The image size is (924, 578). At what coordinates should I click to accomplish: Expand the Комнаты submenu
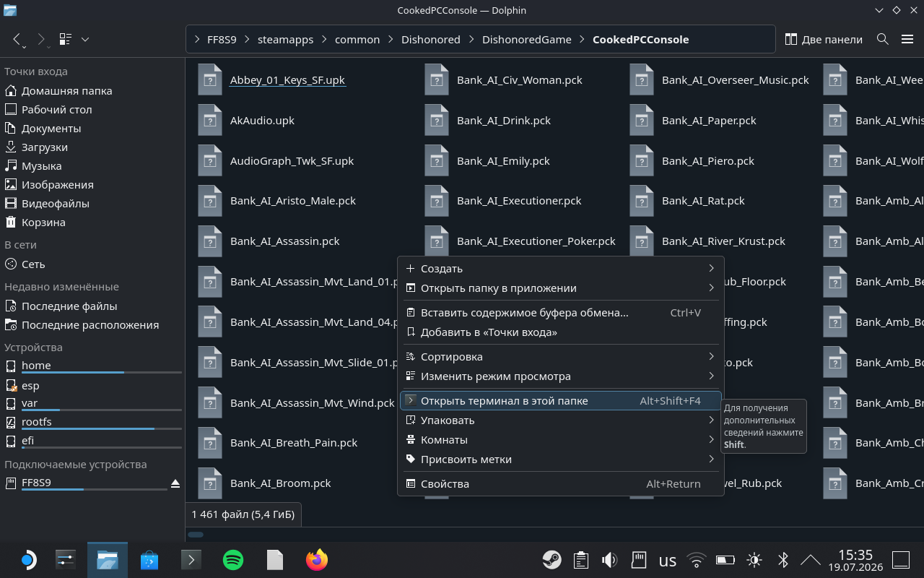point(561,440)
